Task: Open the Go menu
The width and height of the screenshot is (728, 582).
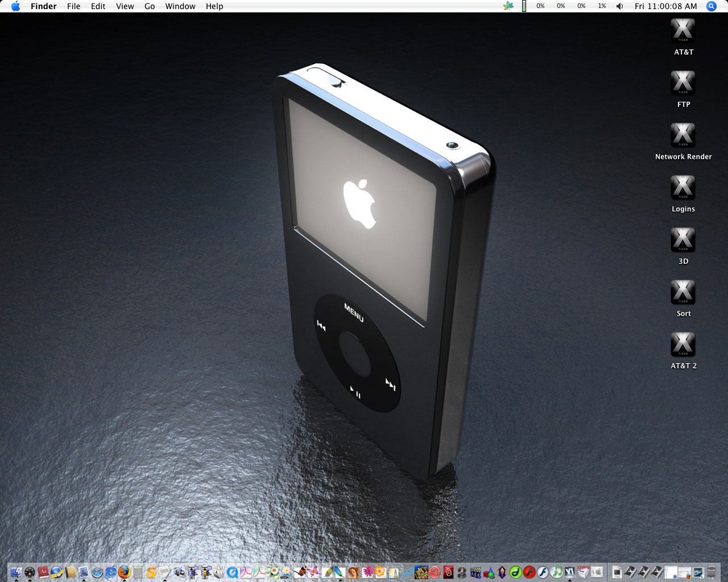Action: (150, 6)
